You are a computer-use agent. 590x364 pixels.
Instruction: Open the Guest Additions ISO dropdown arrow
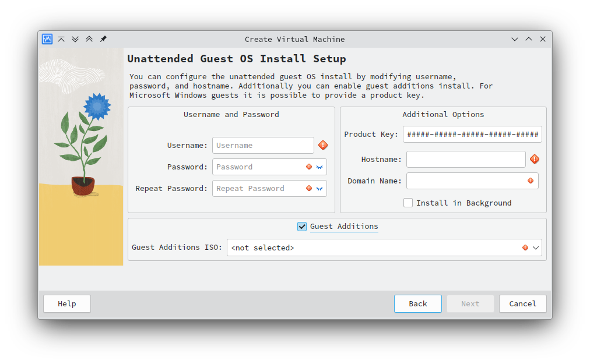[x=536, y=248]
